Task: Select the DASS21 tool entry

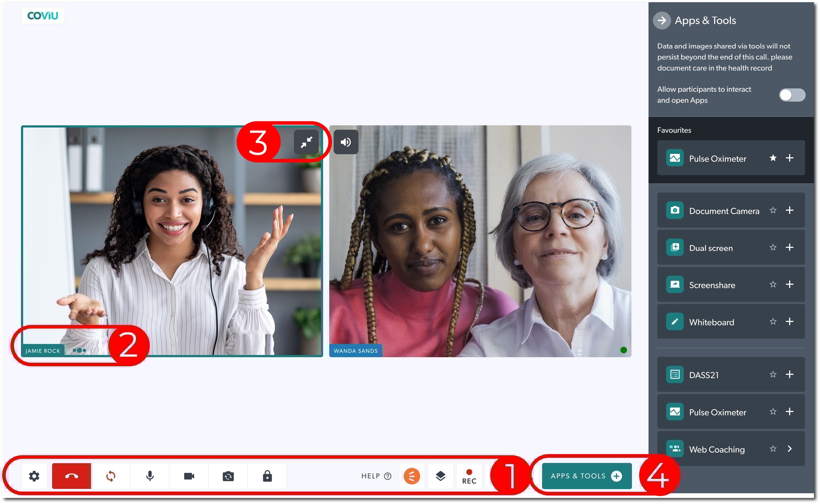Action: tap(704, 375)
